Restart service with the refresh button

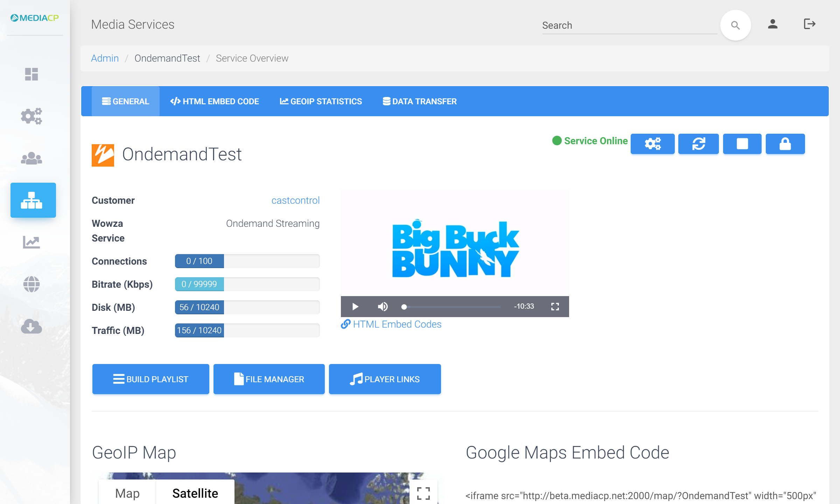pyautogui.click(x=698, y=144)
